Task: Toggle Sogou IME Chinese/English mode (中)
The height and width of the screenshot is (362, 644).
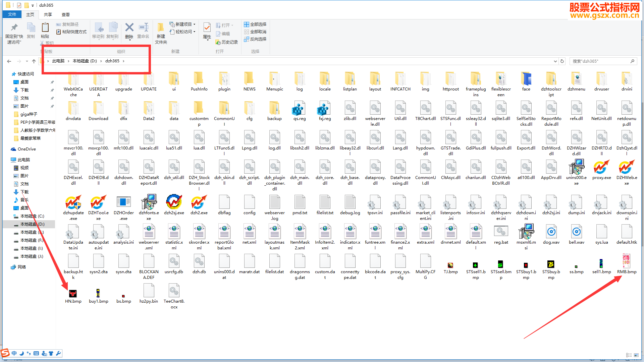Action: point(14,353)
